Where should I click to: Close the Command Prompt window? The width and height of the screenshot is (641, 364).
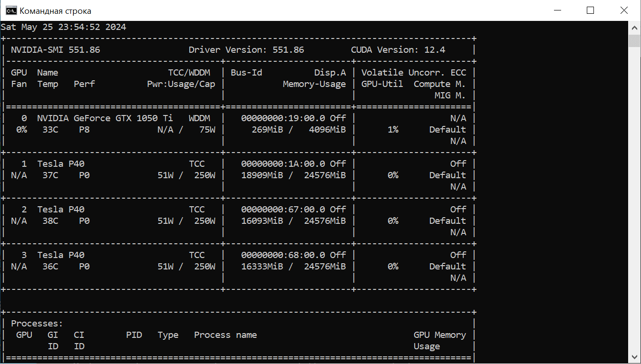tap(624, 10)
